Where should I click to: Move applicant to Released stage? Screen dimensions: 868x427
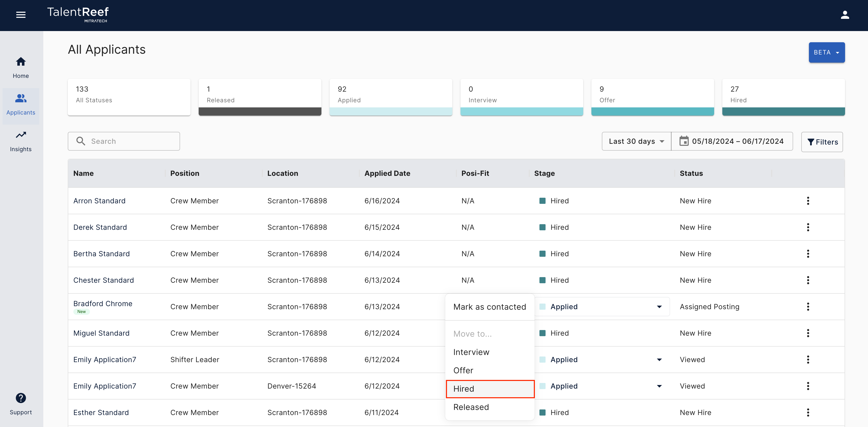[x=489, y=407]
